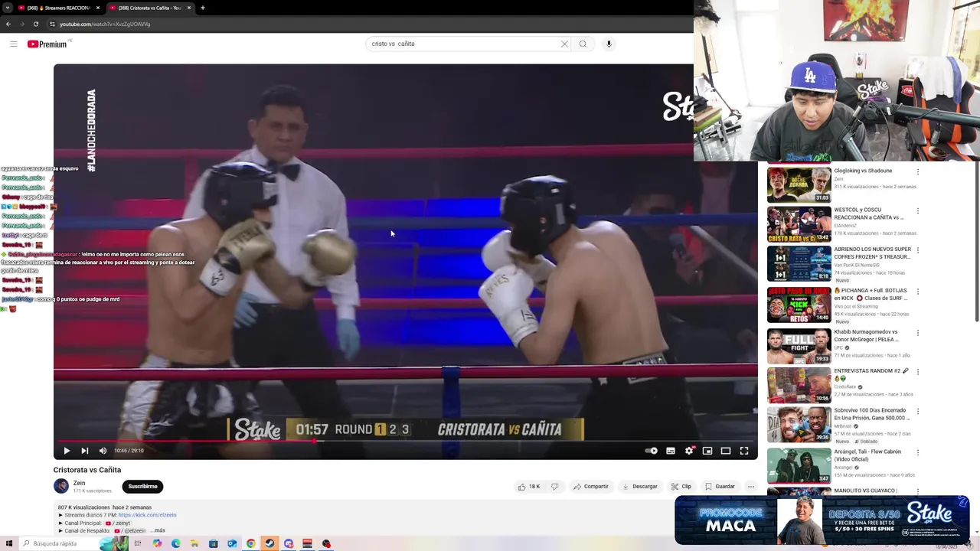Switch to theater mode
This screenshot has width=980, height=551.
point(726,451)
